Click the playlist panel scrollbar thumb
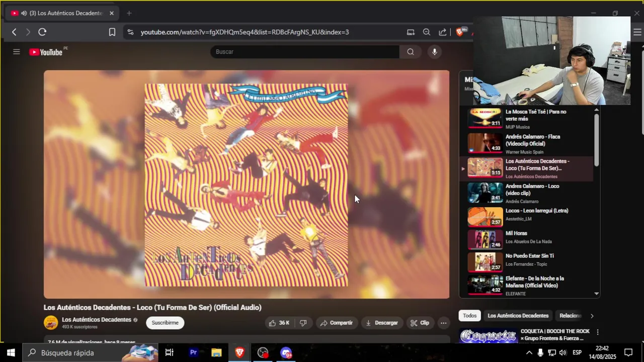 coord(597,140)
